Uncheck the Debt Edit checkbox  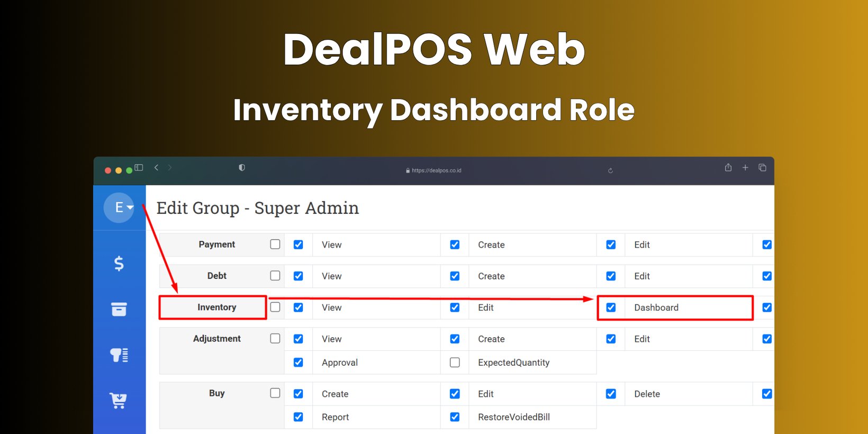tap(611, 276)
